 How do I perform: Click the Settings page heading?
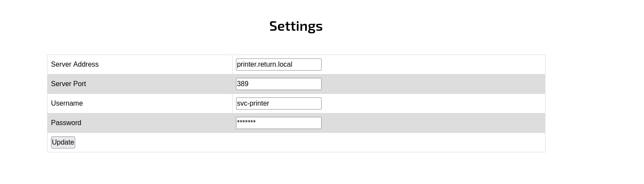(x=296, y=26)
